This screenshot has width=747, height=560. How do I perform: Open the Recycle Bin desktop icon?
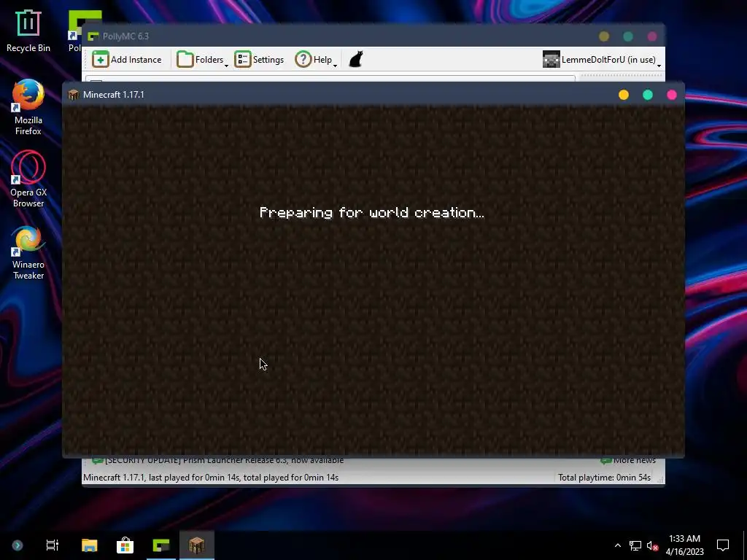click(28, 31)
